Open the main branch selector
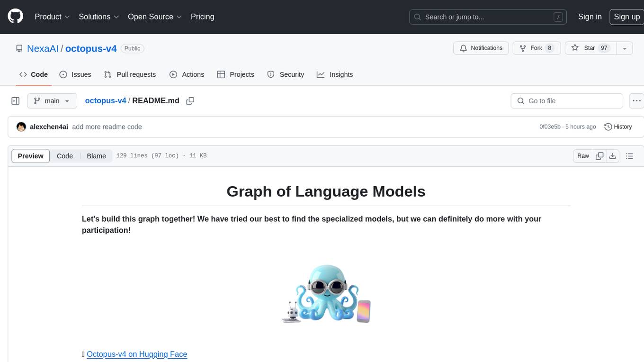Viewport: 644px width, 362px height. [x=52, y=101]
